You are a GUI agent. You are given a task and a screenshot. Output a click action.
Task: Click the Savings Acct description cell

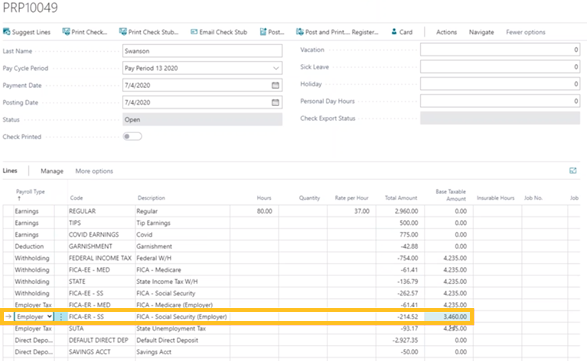coord(183,352)
